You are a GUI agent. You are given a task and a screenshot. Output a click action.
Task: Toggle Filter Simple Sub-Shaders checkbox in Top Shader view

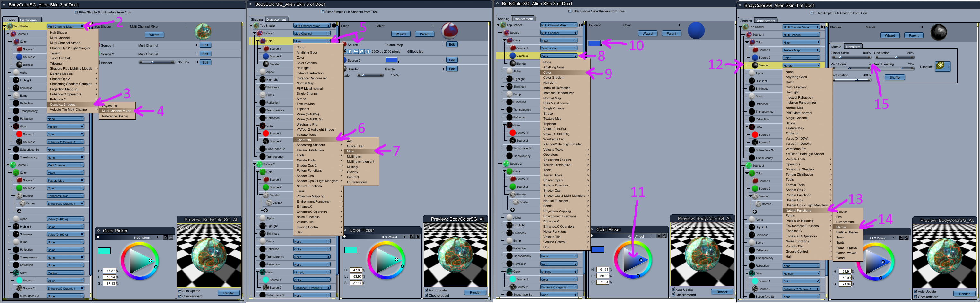click(77, 13)
